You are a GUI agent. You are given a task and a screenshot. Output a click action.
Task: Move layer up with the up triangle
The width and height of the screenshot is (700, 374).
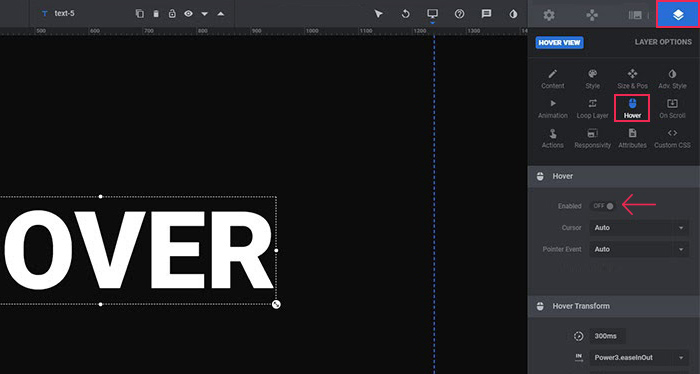[x=221, y=14]
